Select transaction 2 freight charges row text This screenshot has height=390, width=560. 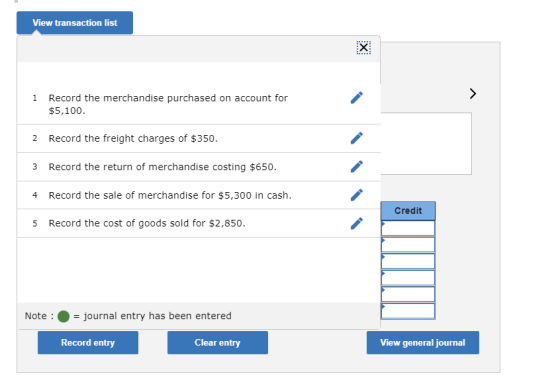pyautogui.click(x=133, y=138)
